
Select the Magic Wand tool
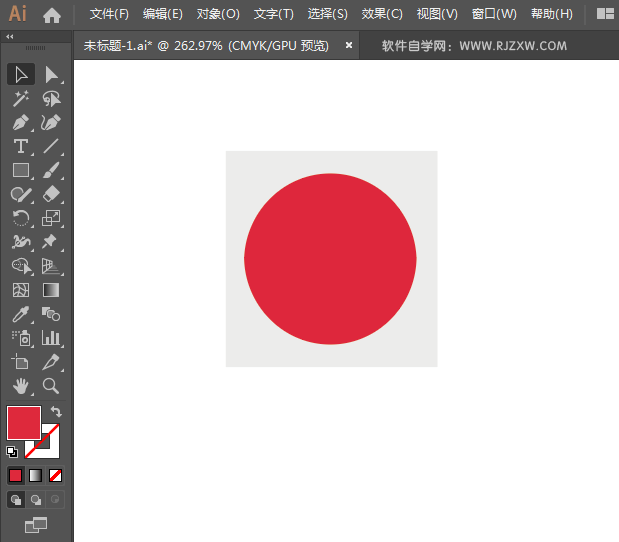tap(21, 98)
